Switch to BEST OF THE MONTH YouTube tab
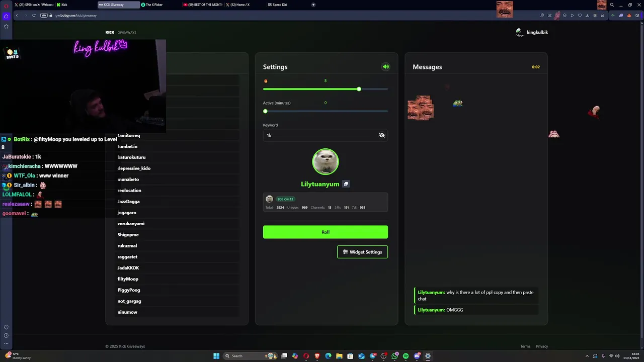This screenshot has width=644, height=362. pyautogui.click(x=203, y=5)
